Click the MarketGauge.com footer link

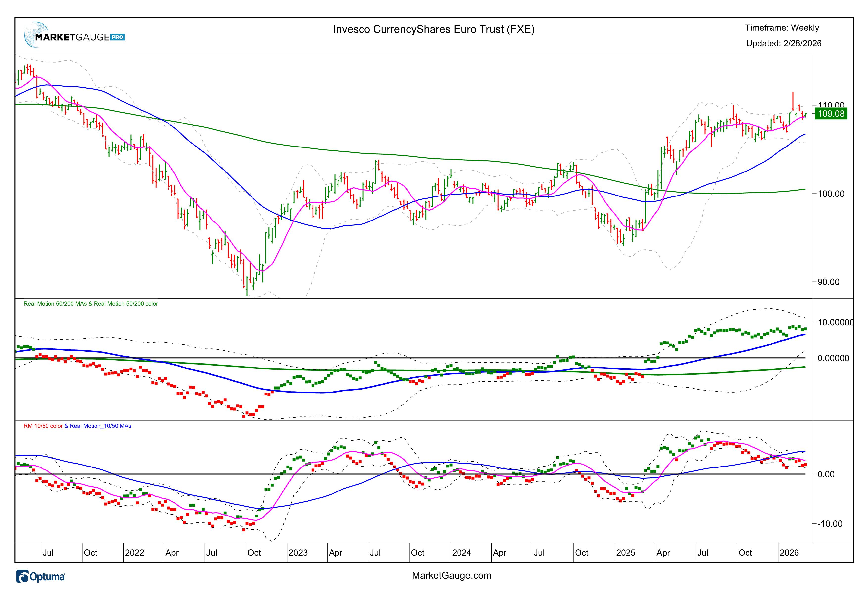click(451, 575)
